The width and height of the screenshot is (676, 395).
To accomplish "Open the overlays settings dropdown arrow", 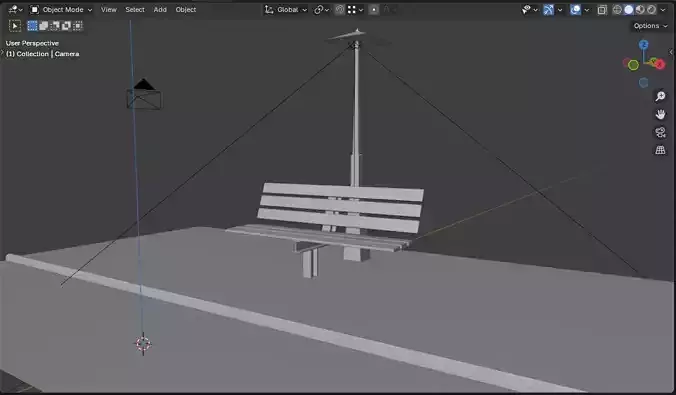I will pyautogui.click(x=587, y=9).
